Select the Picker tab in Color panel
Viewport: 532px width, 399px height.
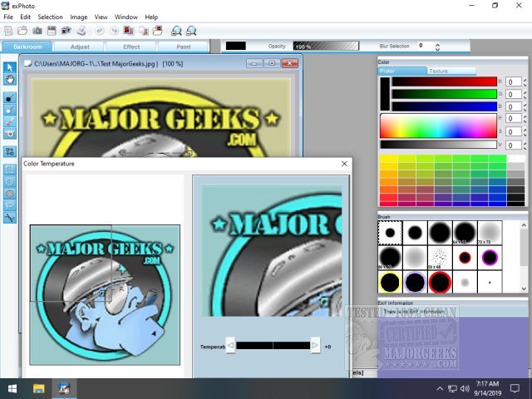coord(402,71)
